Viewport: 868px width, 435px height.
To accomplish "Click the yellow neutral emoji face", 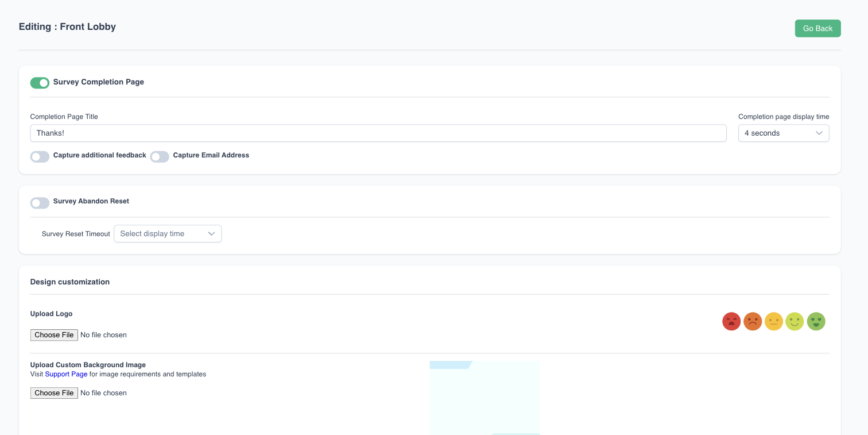I will tap(774, 321).
